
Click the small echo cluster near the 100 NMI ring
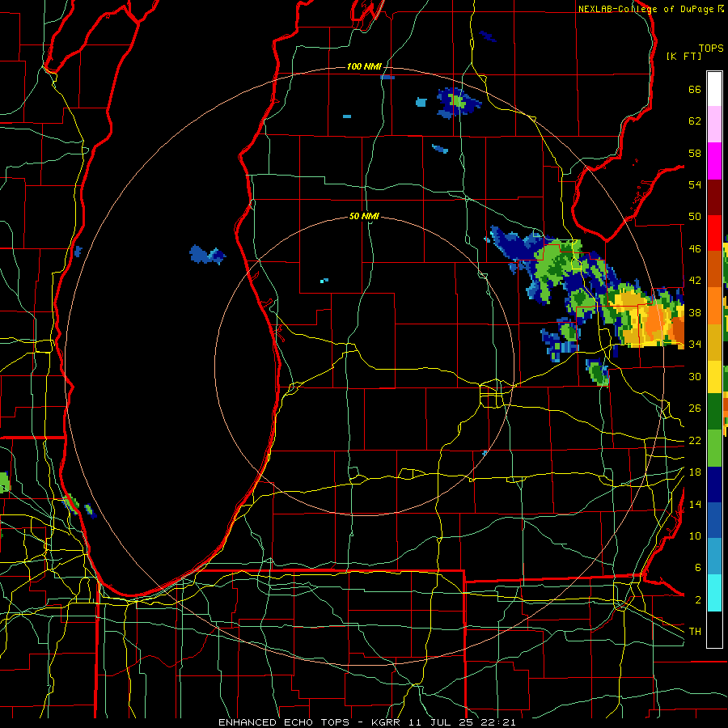pos(459,103)
